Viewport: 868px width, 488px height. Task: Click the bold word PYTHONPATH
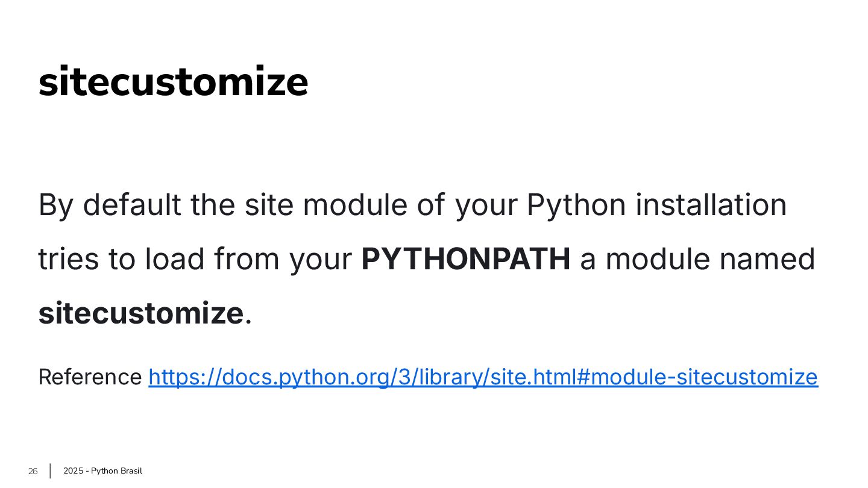click(x=466, y=259)
